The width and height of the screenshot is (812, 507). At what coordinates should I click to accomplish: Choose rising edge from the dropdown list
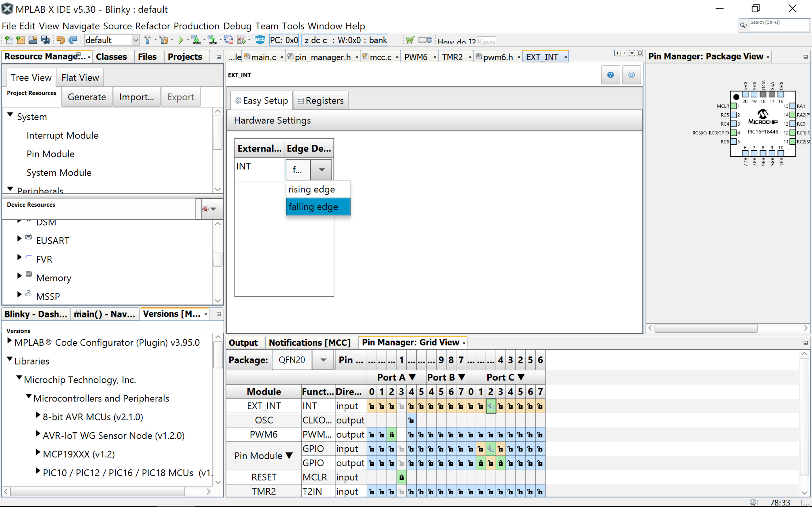318,190
